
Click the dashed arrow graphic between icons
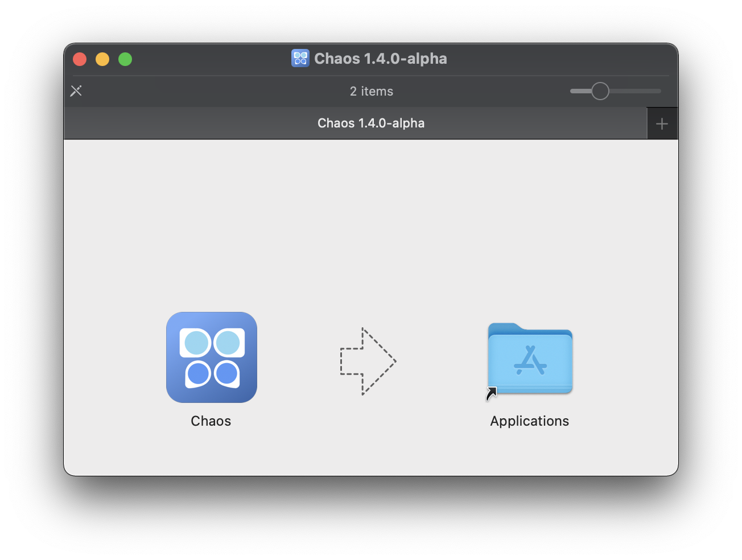click(368, 361)
